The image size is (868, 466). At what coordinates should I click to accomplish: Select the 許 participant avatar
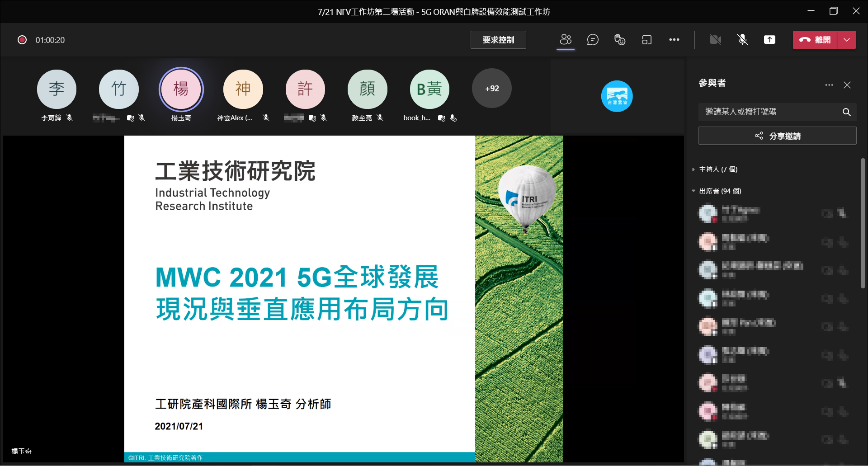tap(305, 89)
